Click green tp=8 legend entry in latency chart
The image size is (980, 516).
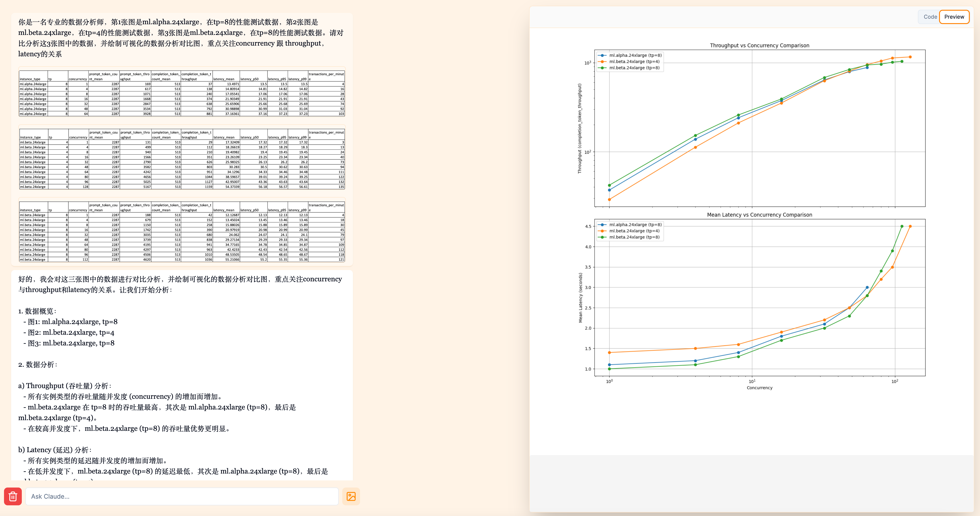(x=634, y=237)
